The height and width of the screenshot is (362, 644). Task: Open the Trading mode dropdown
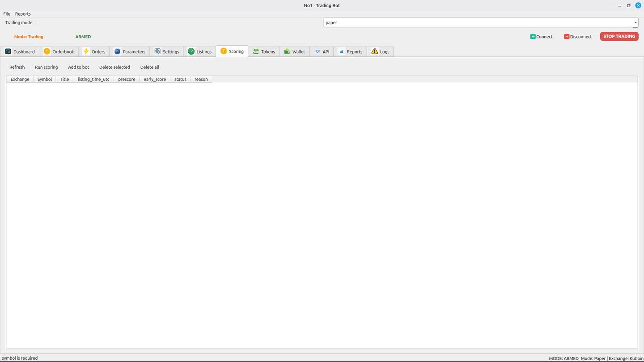click(481, 22)
